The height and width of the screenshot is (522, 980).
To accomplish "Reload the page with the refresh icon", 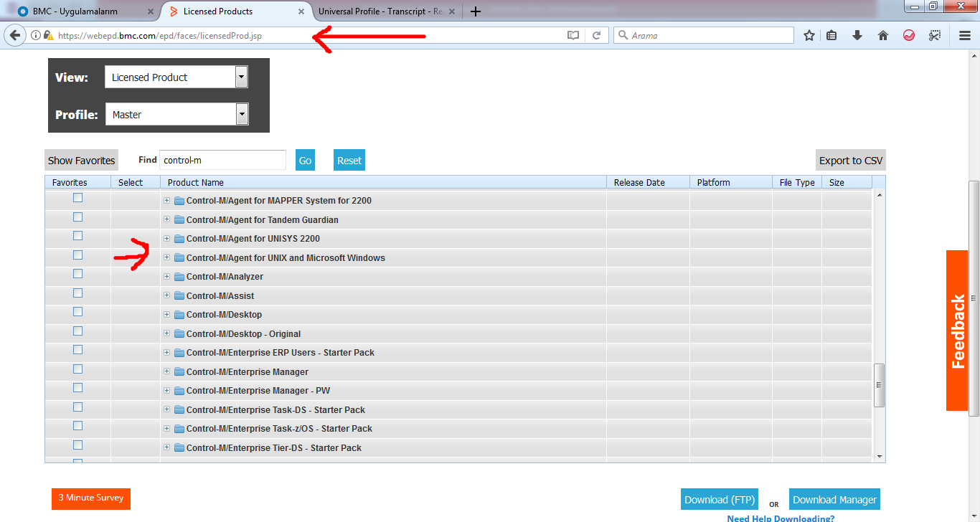I will click(596, 35).
